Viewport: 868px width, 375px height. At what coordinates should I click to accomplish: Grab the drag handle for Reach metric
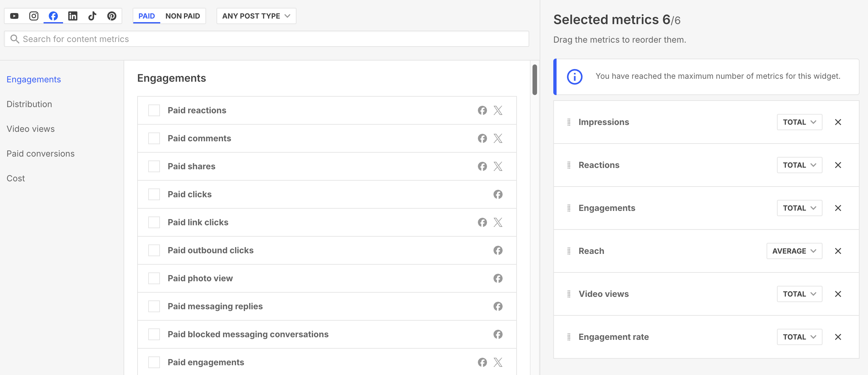[x=569, y=251]
